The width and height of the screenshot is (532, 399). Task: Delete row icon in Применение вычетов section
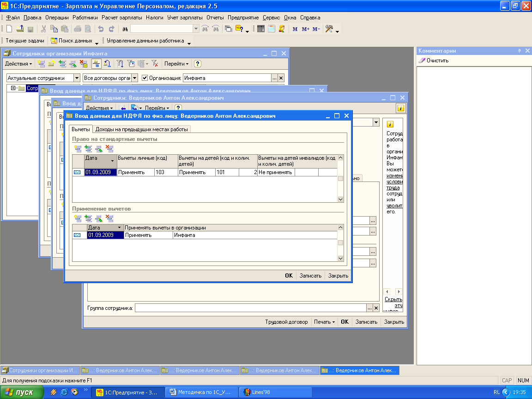tap(109, 218)
